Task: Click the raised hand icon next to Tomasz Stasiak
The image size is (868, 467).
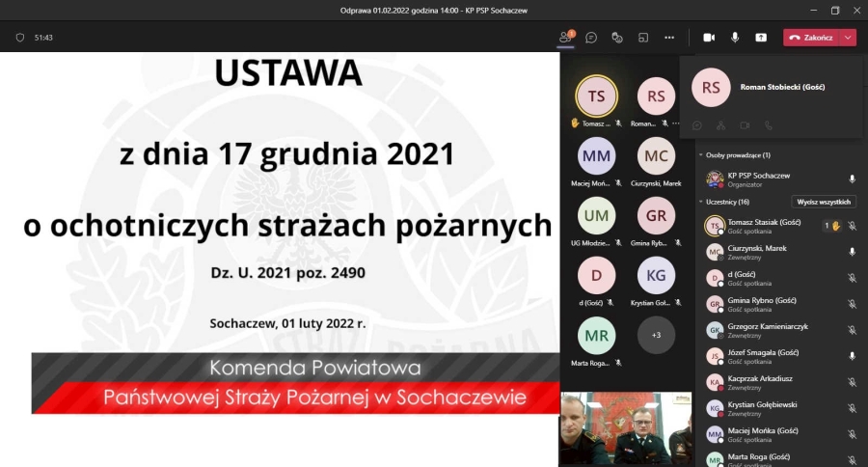Action: click(835, 226)
